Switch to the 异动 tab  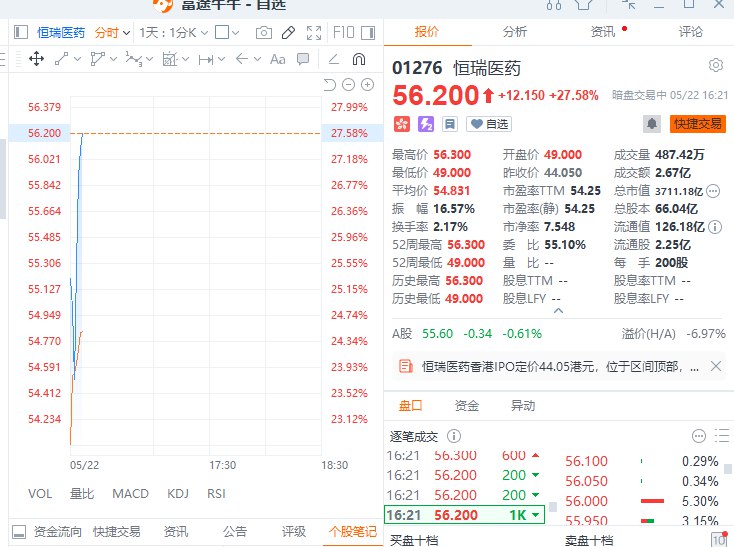[523, 406]
